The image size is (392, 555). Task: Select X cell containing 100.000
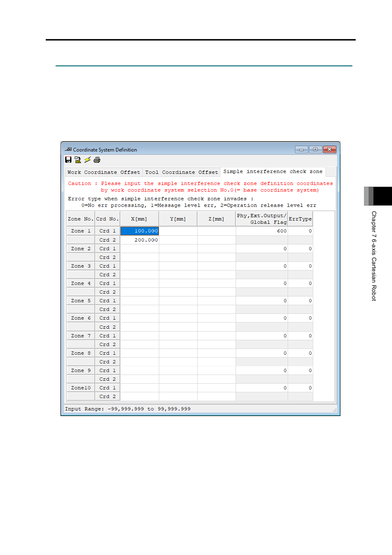click(139, 231)
